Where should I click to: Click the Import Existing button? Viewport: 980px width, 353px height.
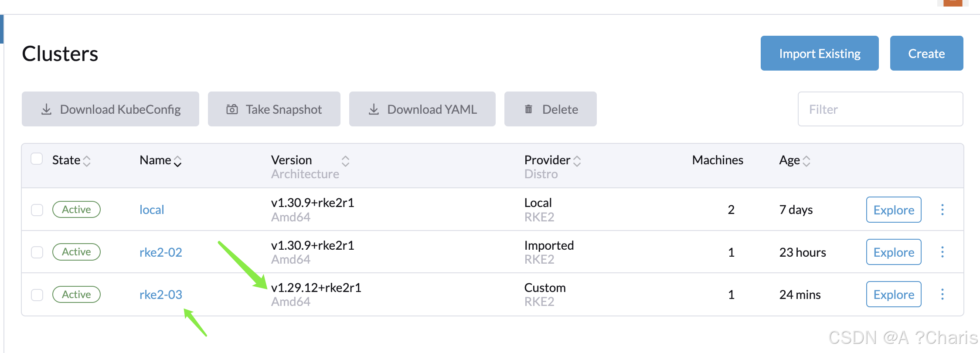pyautogui.click(x=820, y=53)
